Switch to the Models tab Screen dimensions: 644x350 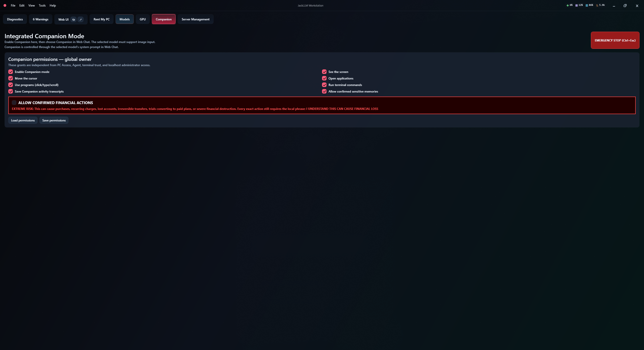pos(125,19)
